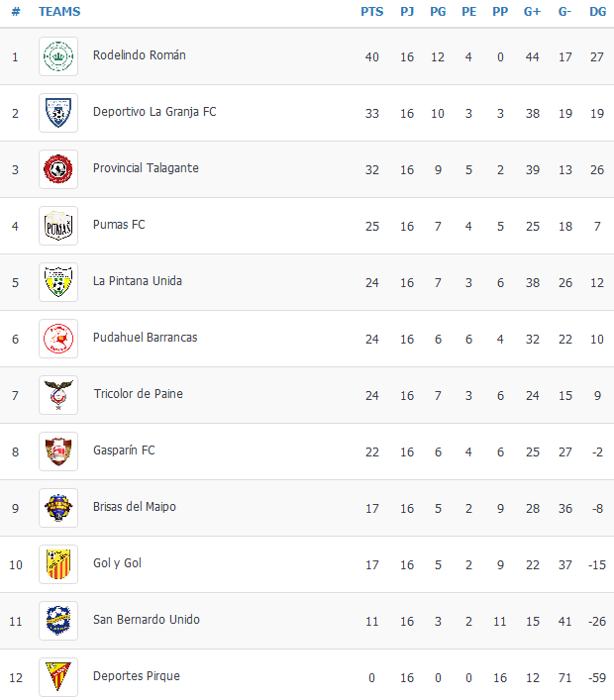Click the Brisas del Maipo badge
Screen dimensions: 614x700
pos(58,508)
